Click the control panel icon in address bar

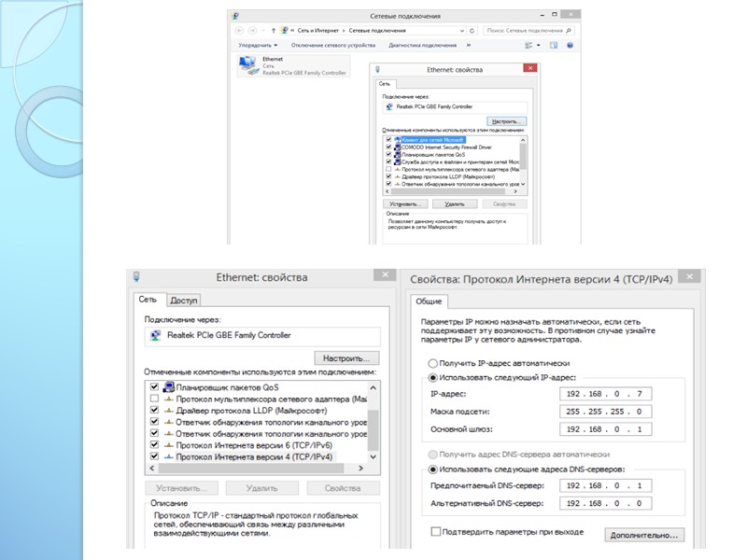click(285, 31)
